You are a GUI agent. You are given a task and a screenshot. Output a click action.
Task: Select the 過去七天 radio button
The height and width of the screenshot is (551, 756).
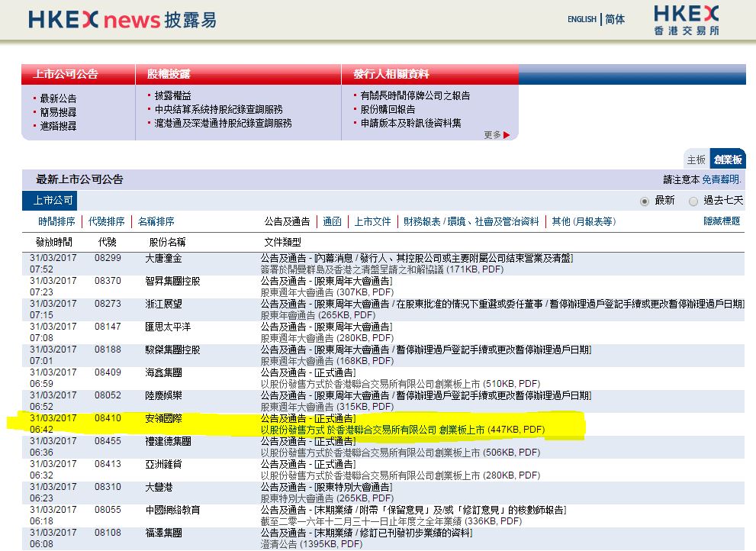tap(693, 201)
